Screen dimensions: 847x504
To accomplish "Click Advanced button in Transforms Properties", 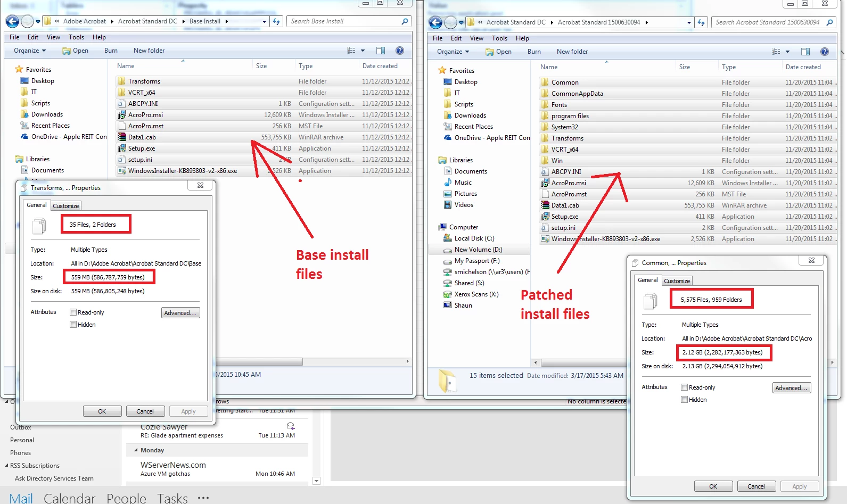I will 180,313.
